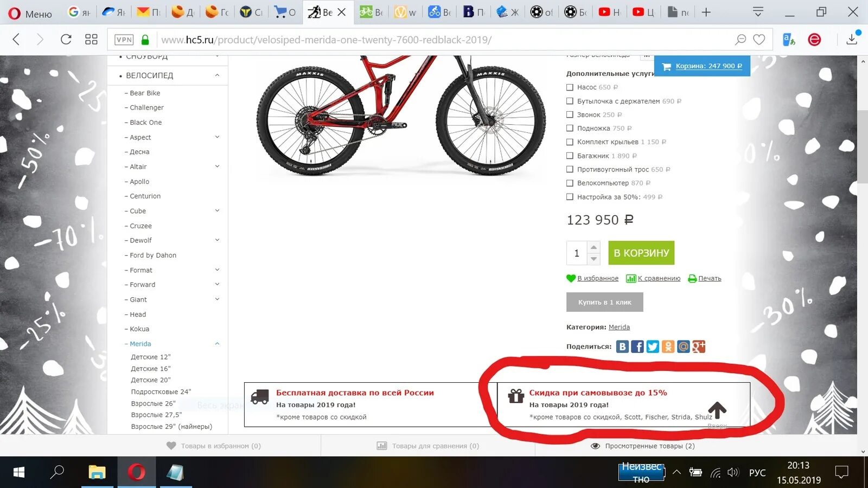The height and width of the screenshot is (488, 868).
Task: Expand the Altair brand submenu
Action: [217, 166]
